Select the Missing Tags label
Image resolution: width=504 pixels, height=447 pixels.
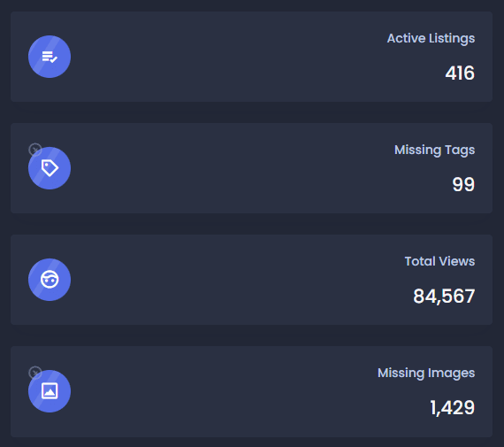(434, 150)
